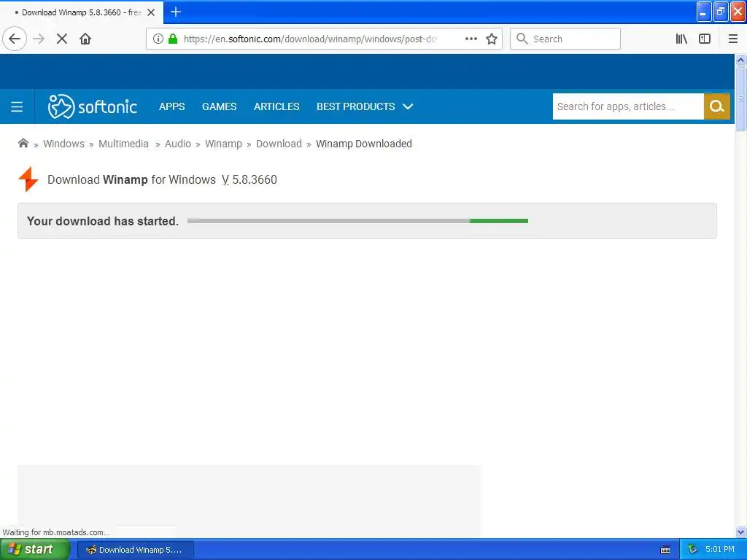Click the Your download has started text
Image resolution: width=747 pixels, height=560 pixels.
pyautogui.click(x=103, y=221)
